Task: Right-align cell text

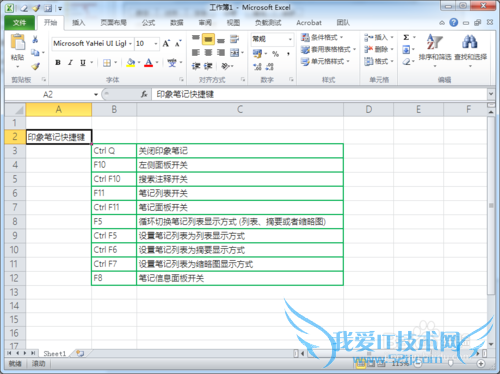Action: pyautogui.click(x=221, y=53)
